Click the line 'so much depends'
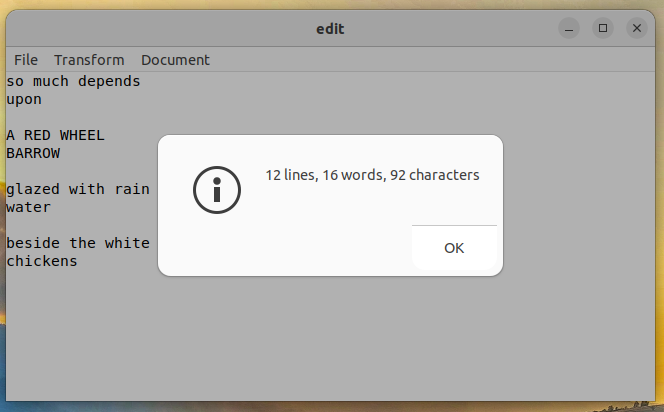This screenshot has width=664, height=412. click(x=73, y=81)
